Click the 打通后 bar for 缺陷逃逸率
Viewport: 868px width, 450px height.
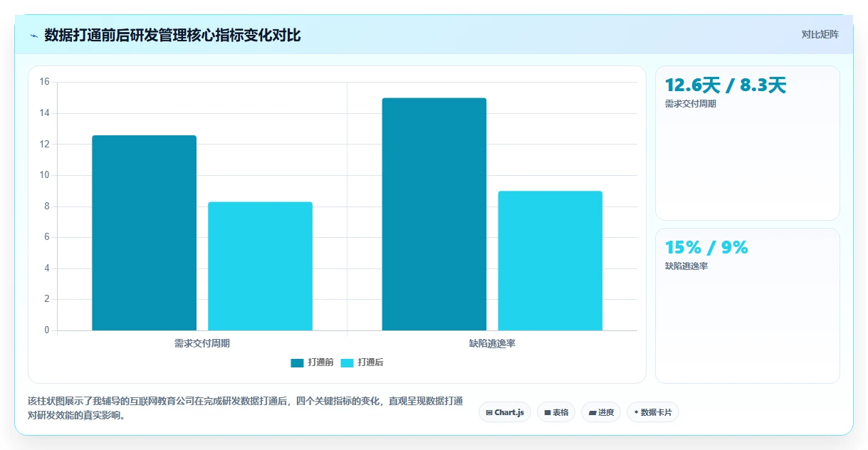(550, 261)
